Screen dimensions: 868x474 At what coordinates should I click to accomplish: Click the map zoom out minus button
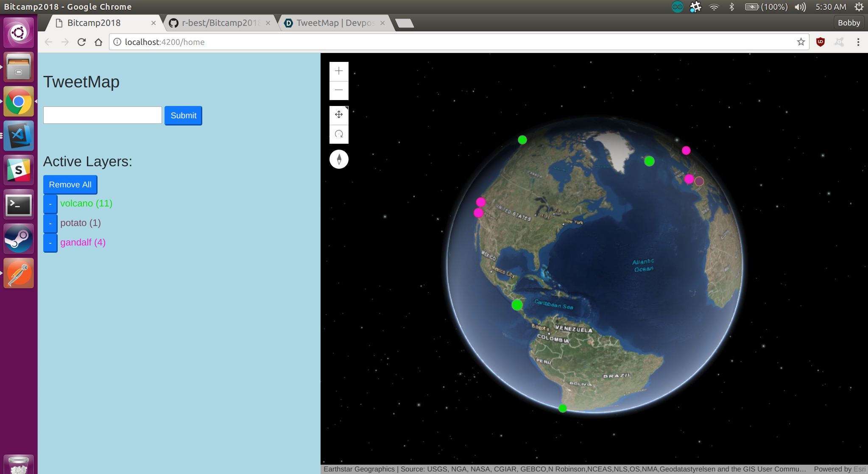[339, 90]
